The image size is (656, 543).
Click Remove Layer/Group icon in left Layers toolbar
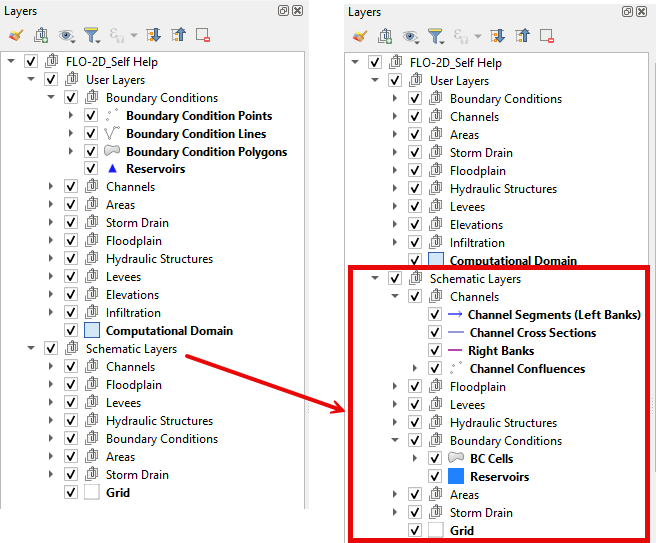pyautogui.click(x=203, y=35)
